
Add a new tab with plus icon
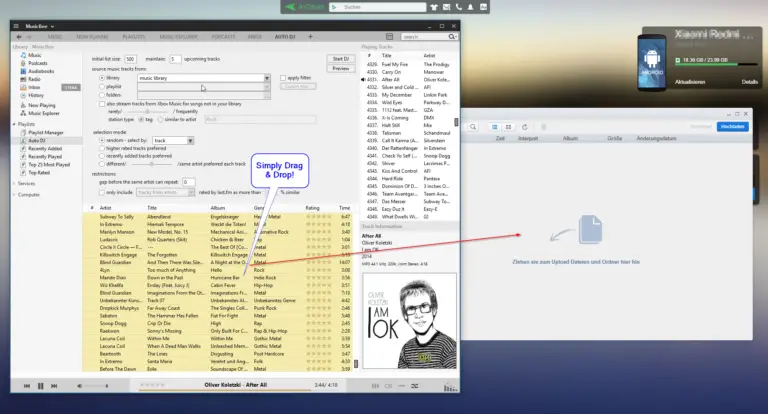coord(310,37)
